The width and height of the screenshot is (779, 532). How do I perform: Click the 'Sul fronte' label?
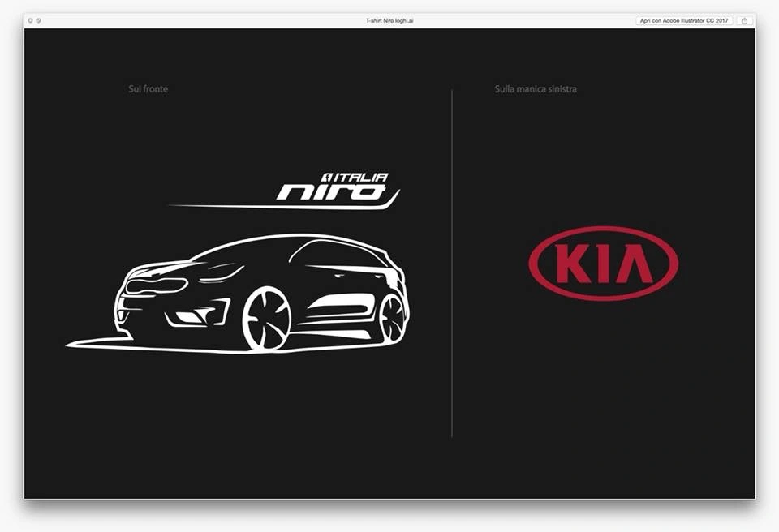pyautogui.click(x=148, y=89)
